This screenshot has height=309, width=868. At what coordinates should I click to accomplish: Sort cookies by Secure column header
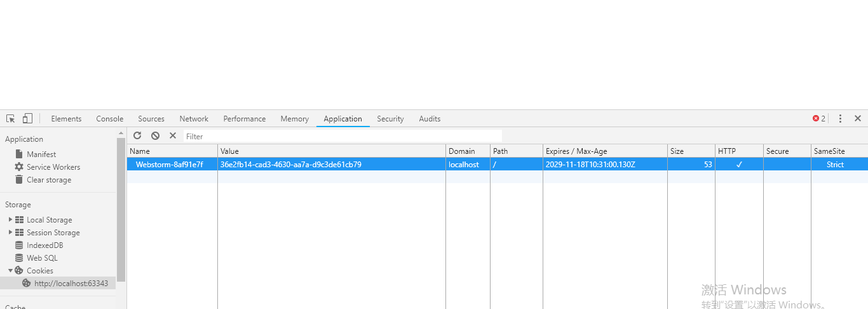[x=787, y=151]
